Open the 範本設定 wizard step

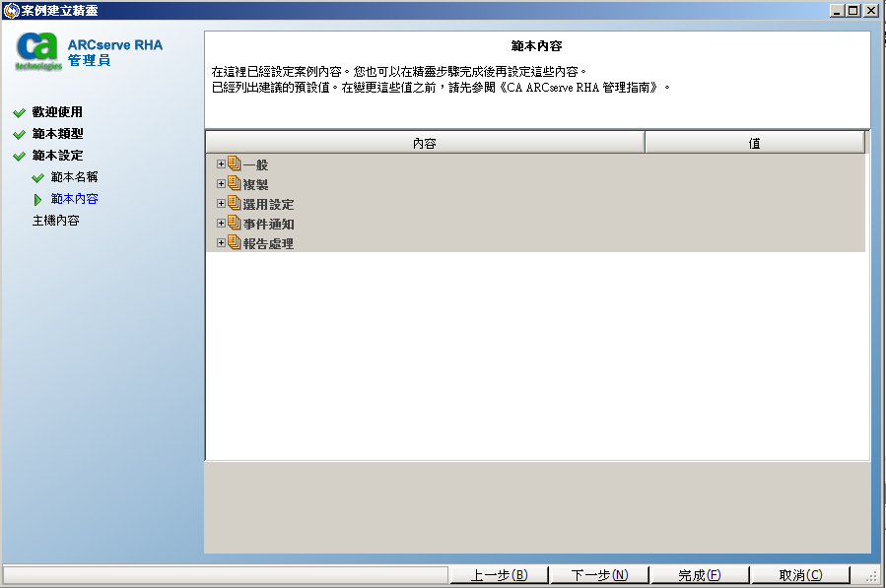click(x=57, y=155)
